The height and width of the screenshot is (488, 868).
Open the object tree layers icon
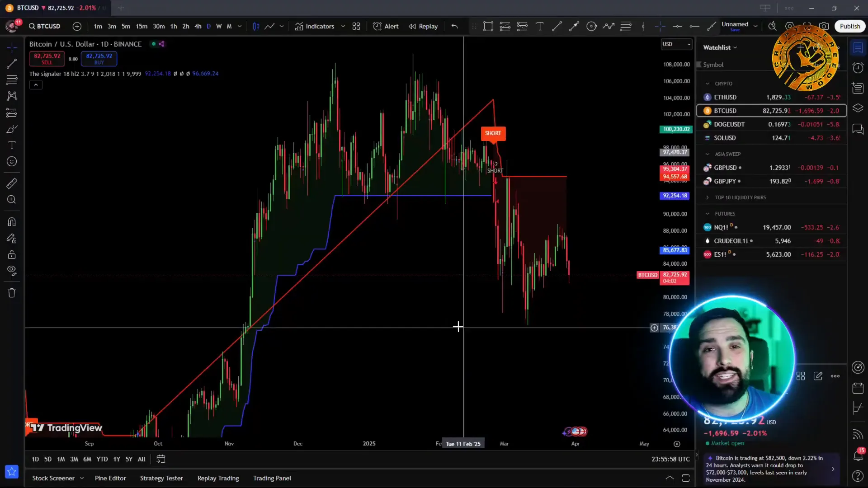tap(858, 108)
